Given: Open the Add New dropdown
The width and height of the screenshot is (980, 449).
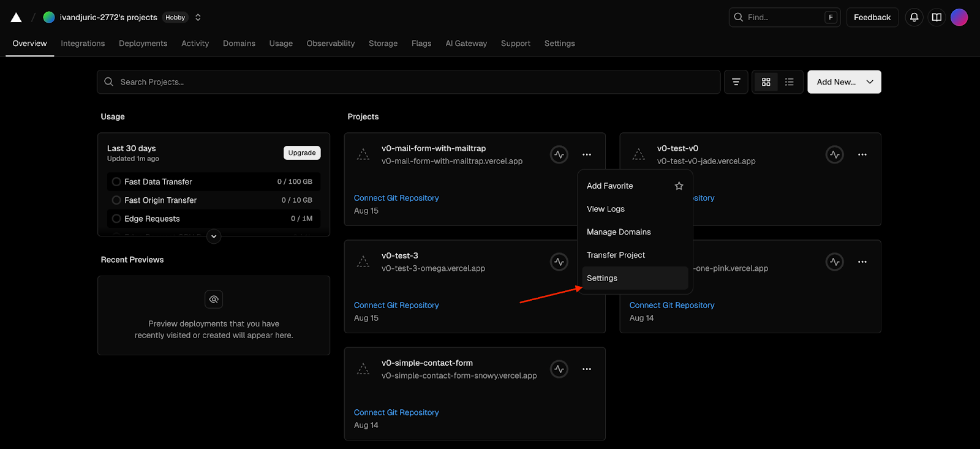Looking at the screenshot, I should pyautogui.click(x=844, y=82).
